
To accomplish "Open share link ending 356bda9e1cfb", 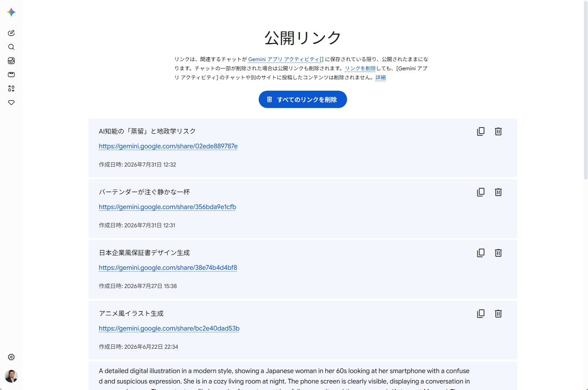I will point(167,207).
